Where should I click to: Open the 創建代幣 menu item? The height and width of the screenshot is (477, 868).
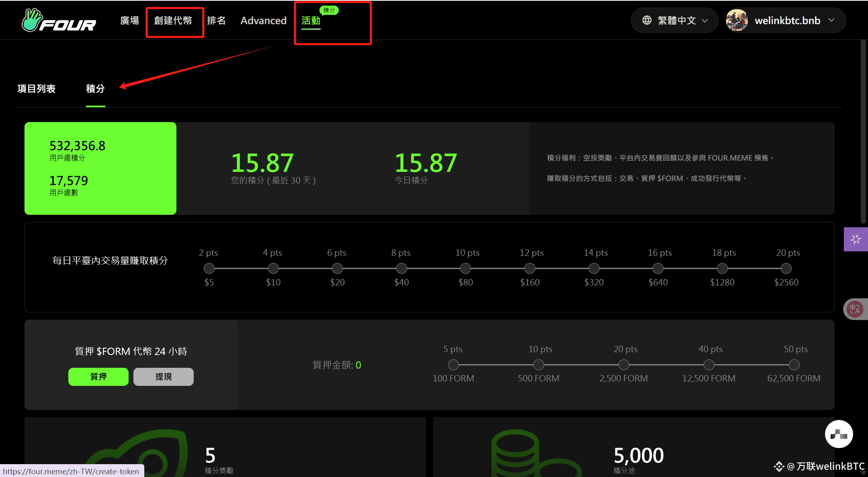tap(173, 20)
